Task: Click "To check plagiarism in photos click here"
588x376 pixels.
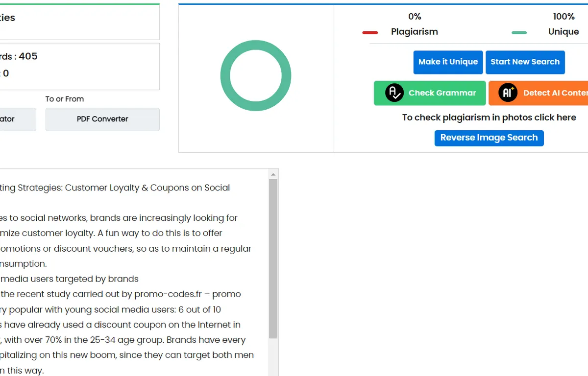Action: [x=489, y=117]
